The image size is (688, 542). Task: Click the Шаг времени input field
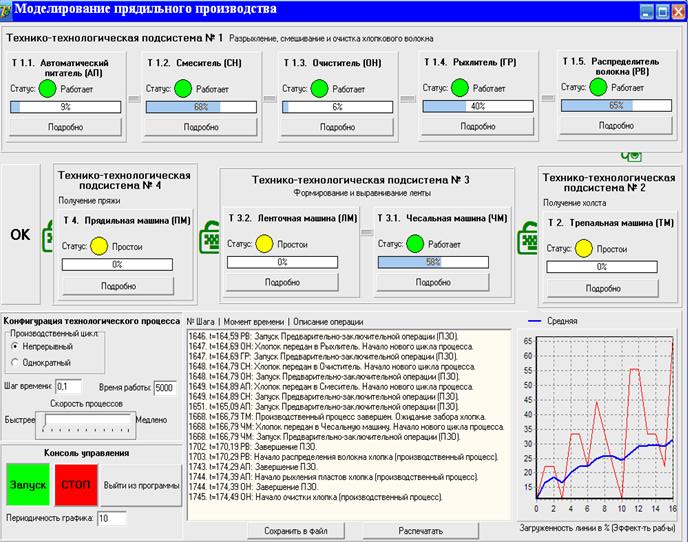(68, 387)
